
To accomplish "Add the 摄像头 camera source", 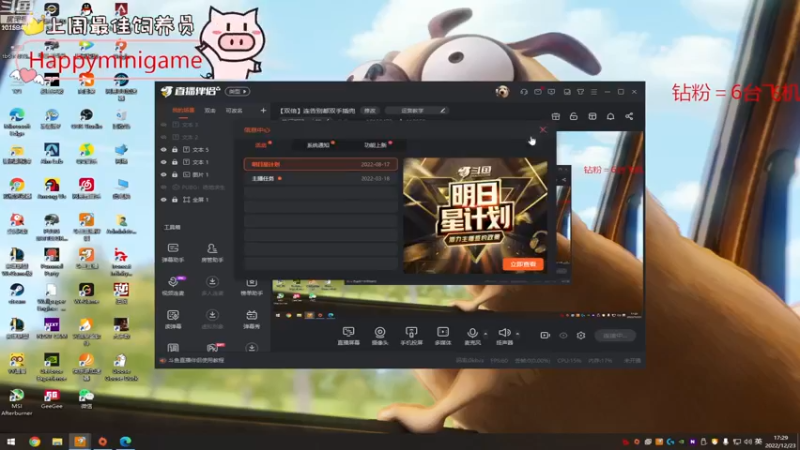I will coord(380,336).
